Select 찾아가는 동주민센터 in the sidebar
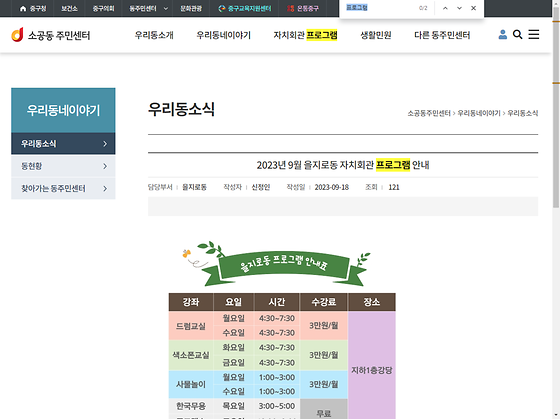The image size is (560, 419). [63, 188]
